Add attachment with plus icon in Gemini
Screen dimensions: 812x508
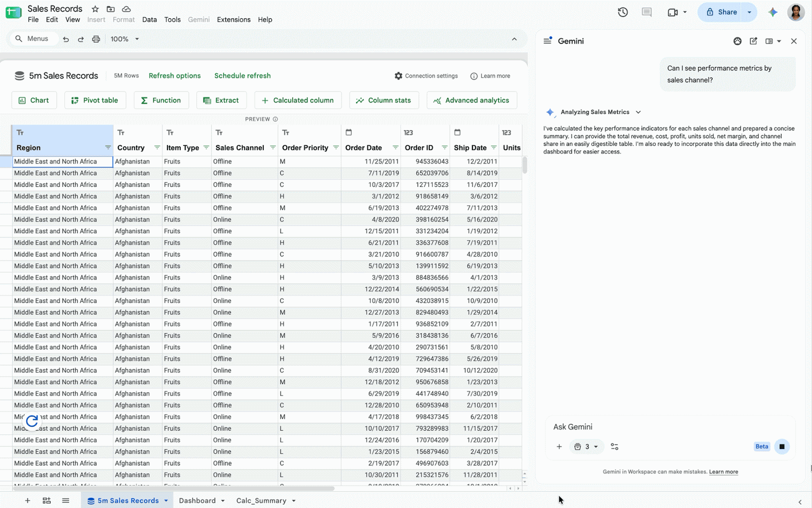[559, 447]
